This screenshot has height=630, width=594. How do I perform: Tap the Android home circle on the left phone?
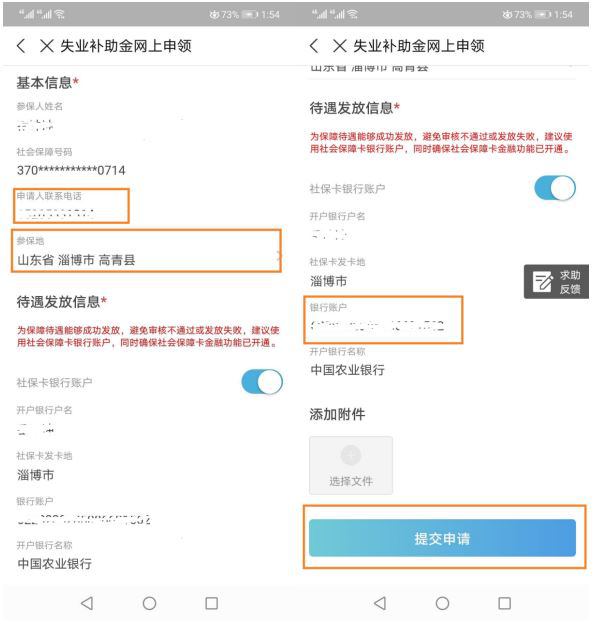150,603
